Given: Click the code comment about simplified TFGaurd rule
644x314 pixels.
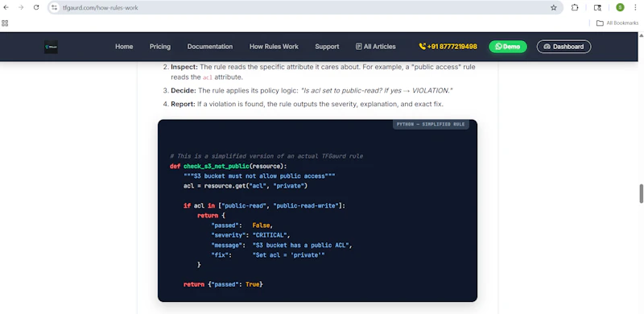Looking at the screenshot, I should (266, 156).
